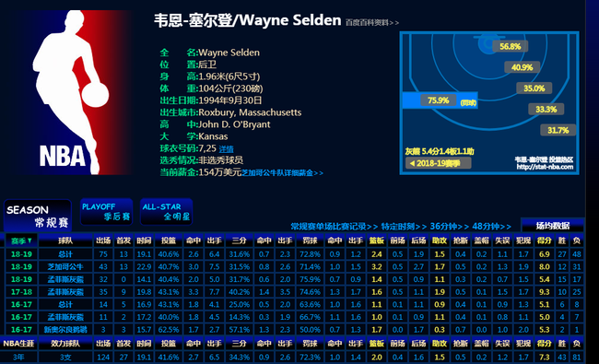Click the 韦恩-塞尔登/Wayne Selden page title
The image size is (599, 364).
(248, 20)
